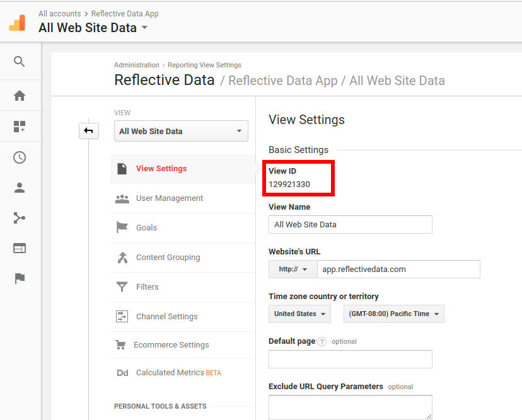This screenshot has height=420, width=522.
Task: Open the search icon in left sidebar
Action: (x=20, y=62)
